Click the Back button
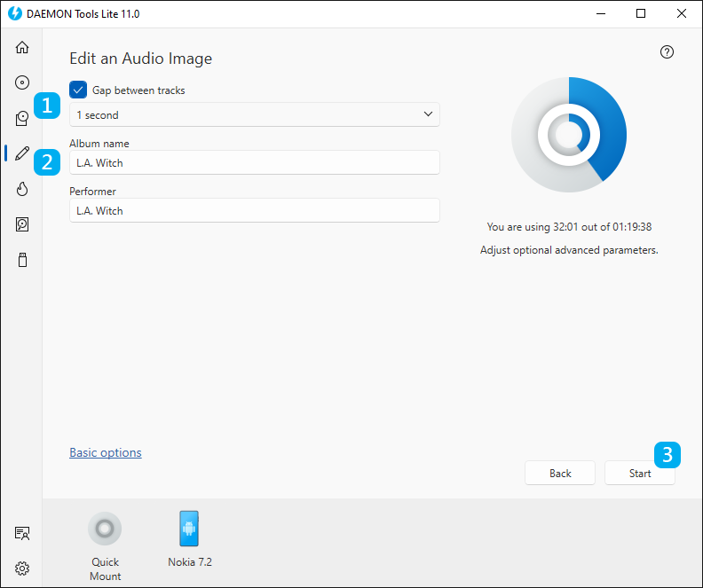The image size is (703, 588). [x=560, y=473]
